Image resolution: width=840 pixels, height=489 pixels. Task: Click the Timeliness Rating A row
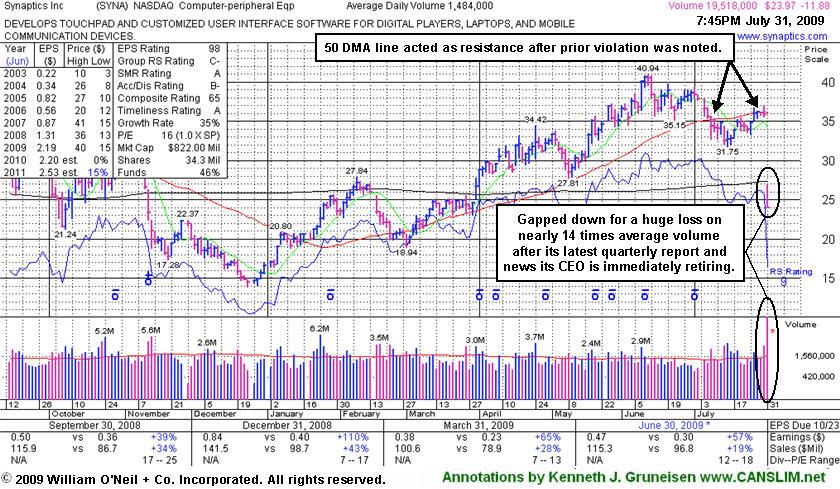(x=168, y=110)
